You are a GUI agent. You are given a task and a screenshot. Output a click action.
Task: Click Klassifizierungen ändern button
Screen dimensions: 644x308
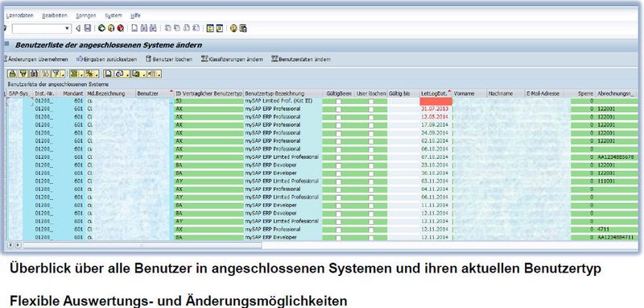(x=232, y=59)
